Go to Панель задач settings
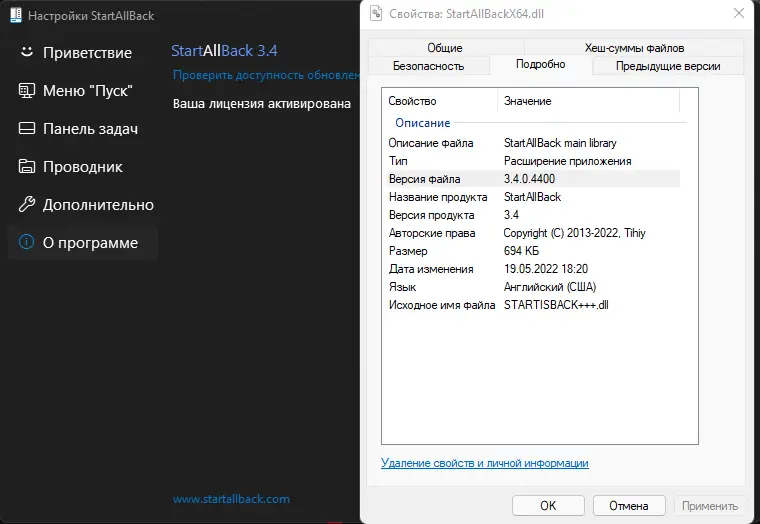The image size is (760, 524). (x=82, y=128)
